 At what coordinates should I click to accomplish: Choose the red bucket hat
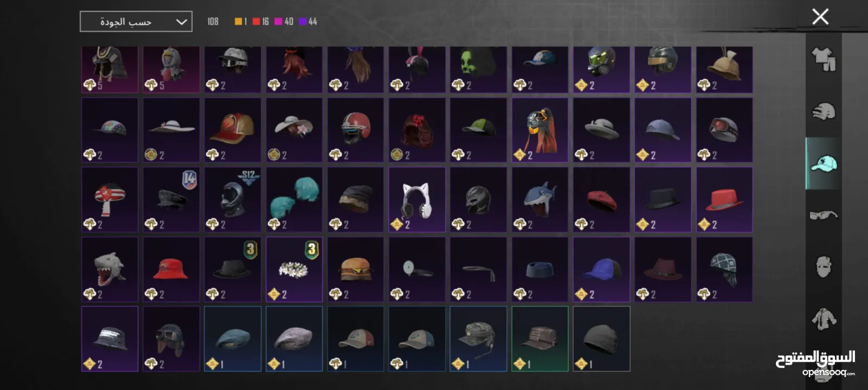(171, 269)
